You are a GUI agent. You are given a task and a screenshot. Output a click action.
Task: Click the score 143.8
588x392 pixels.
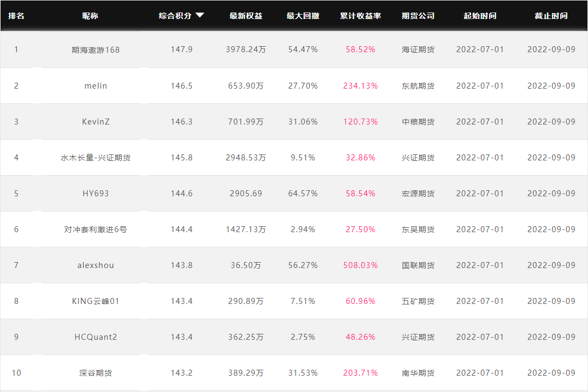click(182, 265)
